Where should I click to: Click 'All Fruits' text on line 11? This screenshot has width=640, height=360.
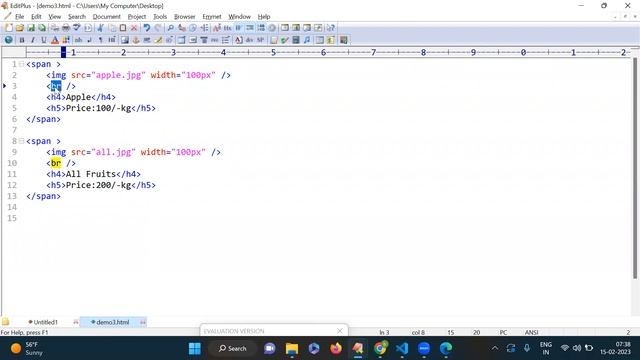pos(91,174)
